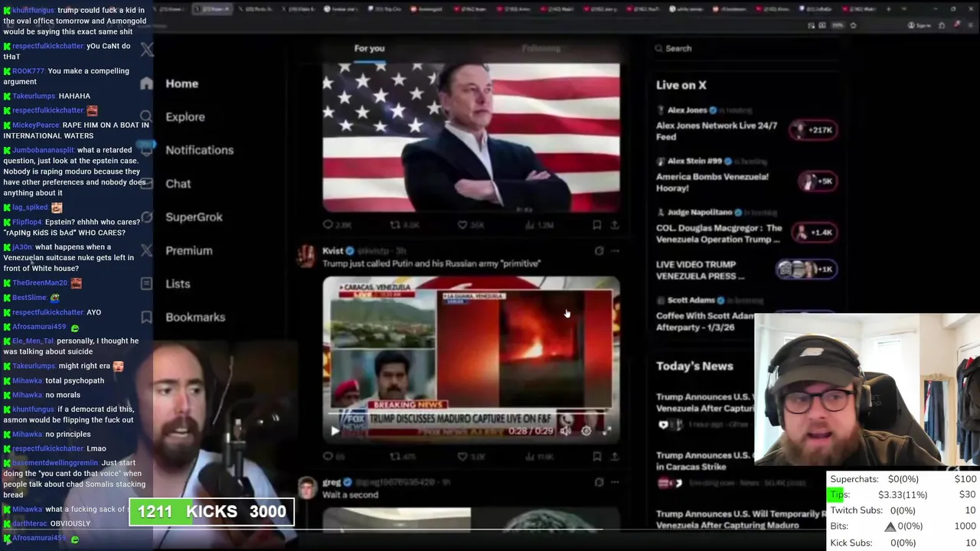
Task: Open Grok icon on greg's post
Action: click(599, 482)
